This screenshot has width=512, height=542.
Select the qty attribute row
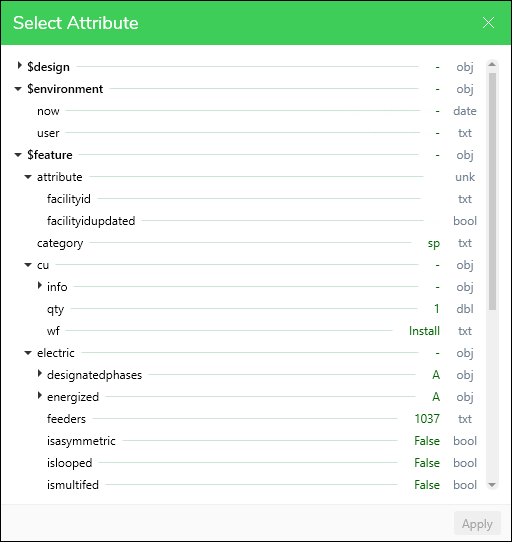click(x=261, y=309)
